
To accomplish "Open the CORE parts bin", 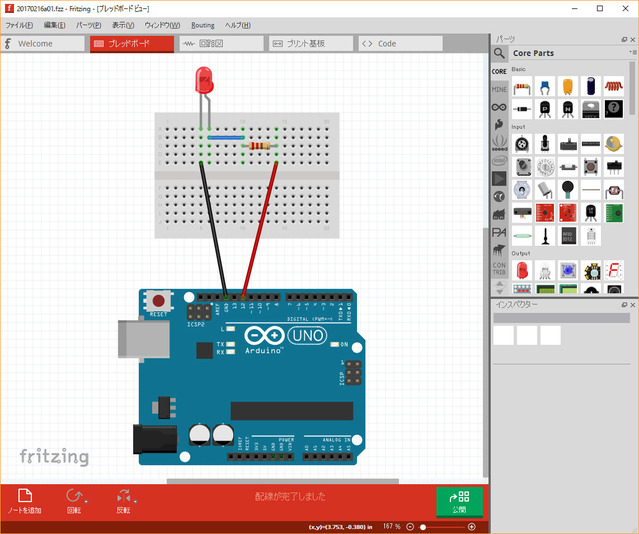I will pos(499,71).
